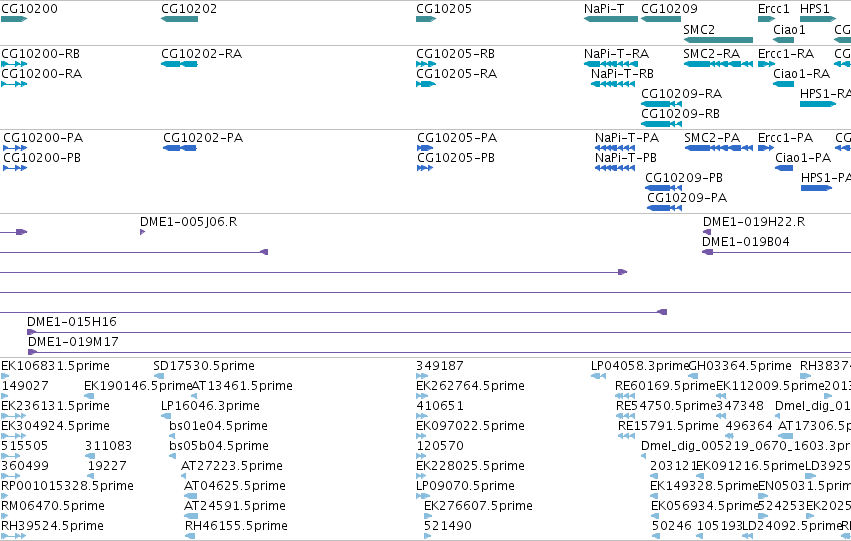
Task: Select the CG10202 gene glyph label
Action: (x=189, y=9)
